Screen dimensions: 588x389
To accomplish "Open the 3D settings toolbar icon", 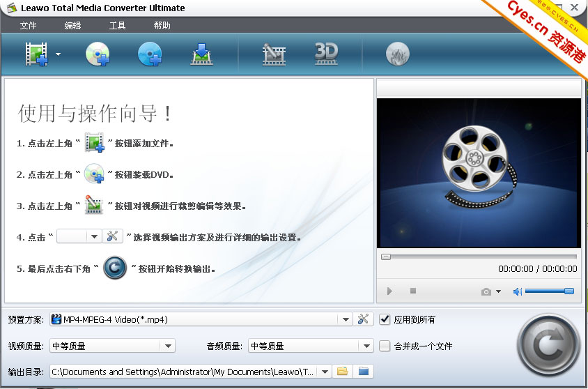I will (326, 54).
